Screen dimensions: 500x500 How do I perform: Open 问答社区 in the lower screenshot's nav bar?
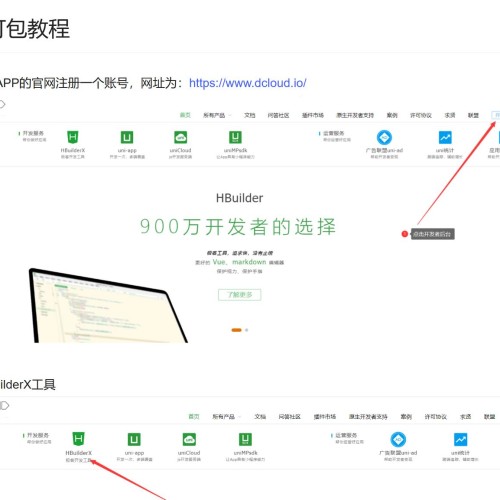click(x=289, y=417)
